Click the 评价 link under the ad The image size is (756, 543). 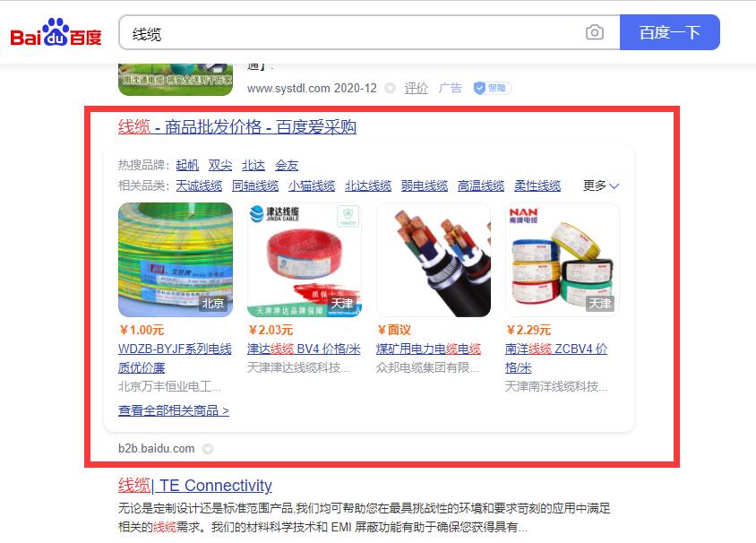click(417, 88)
